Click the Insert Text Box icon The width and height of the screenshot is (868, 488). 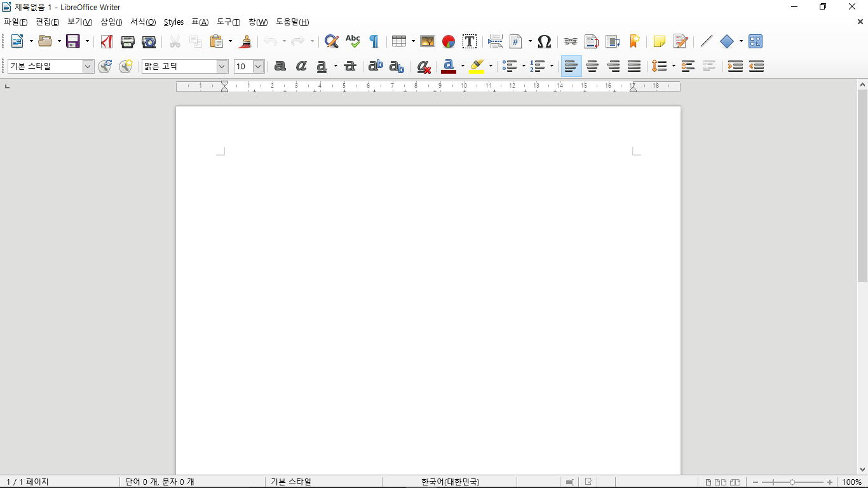[470, 42]
